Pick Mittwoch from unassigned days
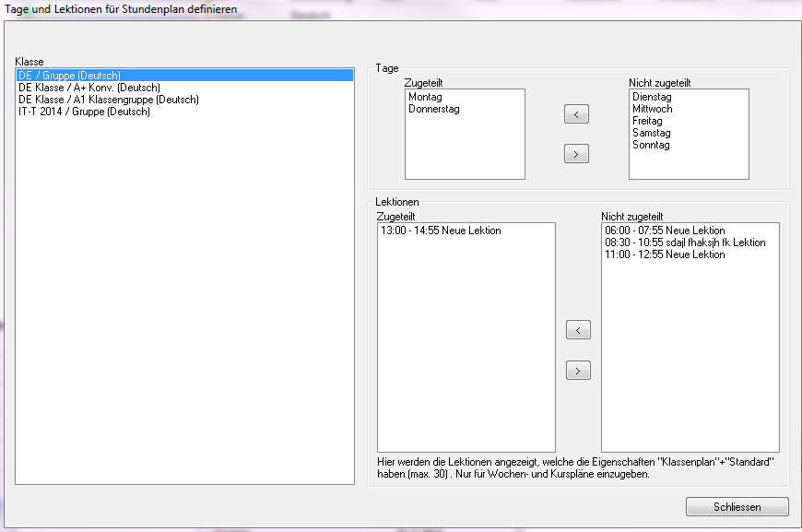The height and width of the screenshot is (532, 802). [x=653, y=109]
